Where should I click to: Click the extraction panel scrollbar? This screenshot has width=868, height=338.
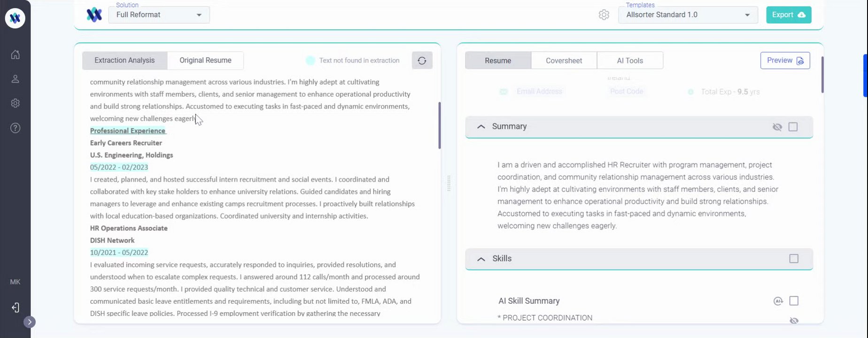click(440, 125)
